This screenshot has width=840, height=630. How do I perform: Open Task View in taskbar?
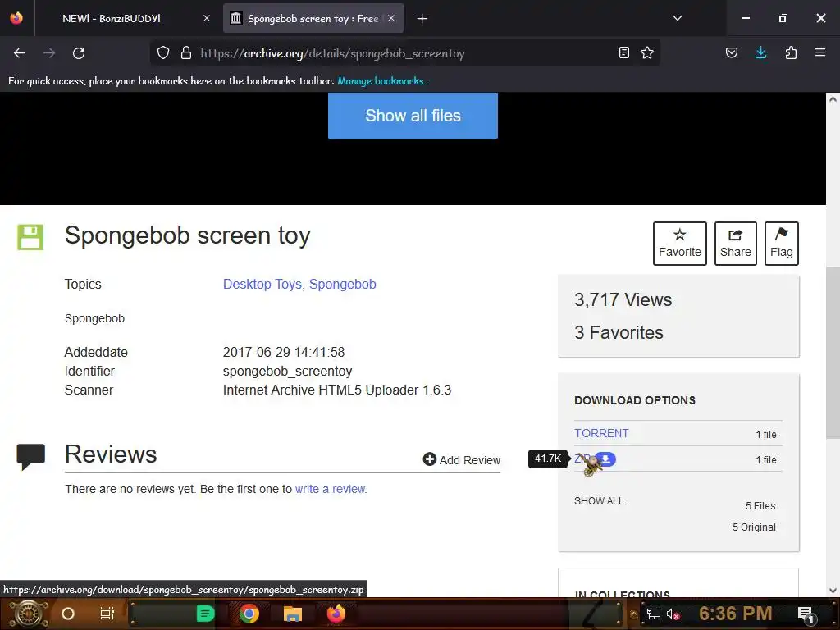pos(107,614)
